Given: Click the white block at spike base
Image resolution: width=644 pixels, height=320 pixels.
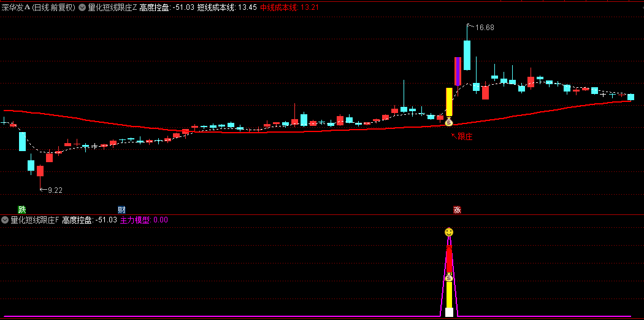Looking at the screenshot, I should 449,312.
